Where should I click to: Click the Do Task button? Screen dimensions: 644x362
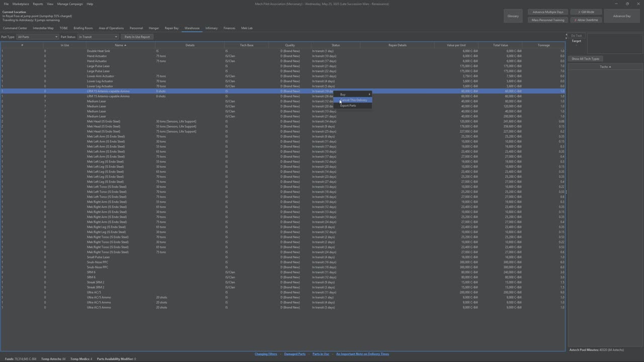pos(577,36)
